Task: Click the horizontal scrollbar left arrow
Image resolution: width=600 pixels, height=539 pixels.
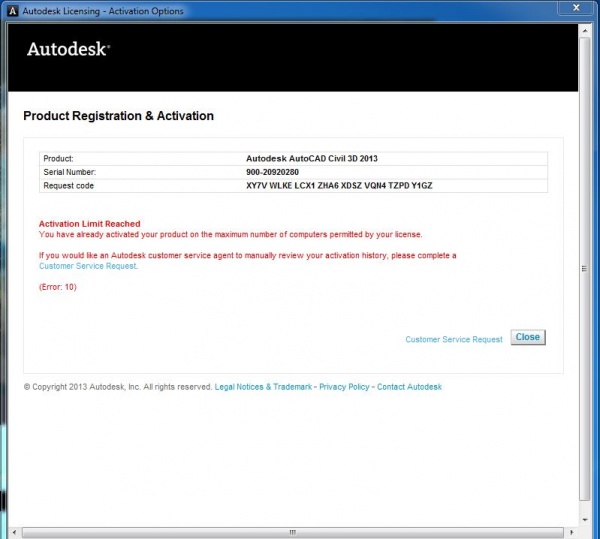Action: (15, 532)
